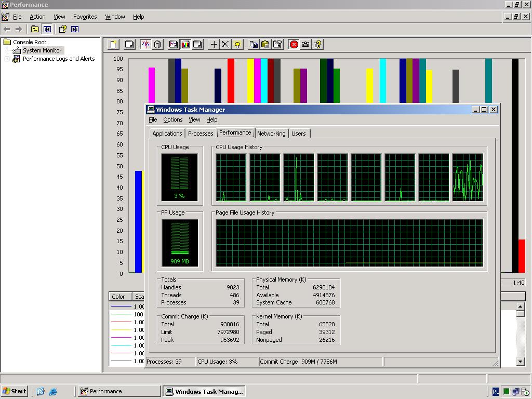Select Performance Logs and Alerts in the tree
Viewport: 532px width, 399px height.
tap(59, 59)
